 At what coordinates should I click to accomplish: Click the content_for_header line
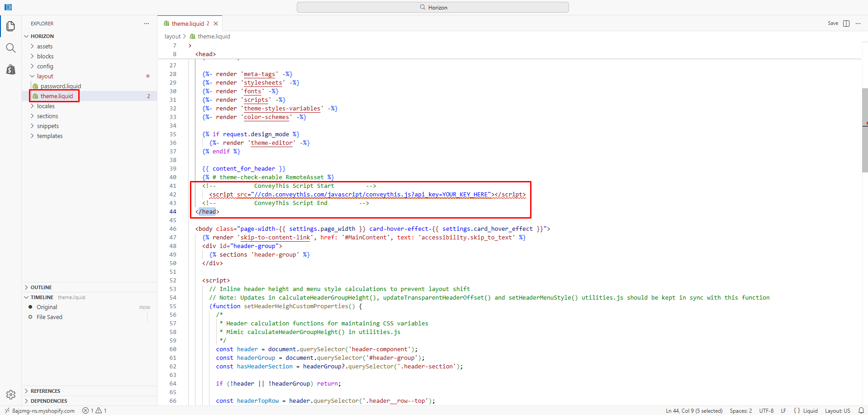pos(244,168)
